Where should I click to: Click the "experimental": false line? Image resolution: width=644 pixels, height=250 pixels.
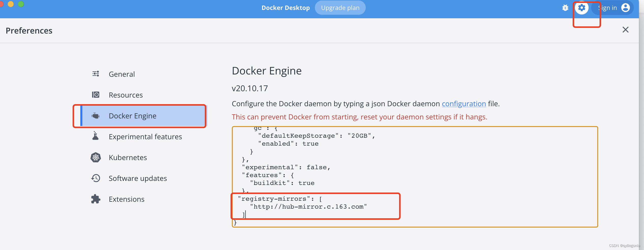coord(286,167)
